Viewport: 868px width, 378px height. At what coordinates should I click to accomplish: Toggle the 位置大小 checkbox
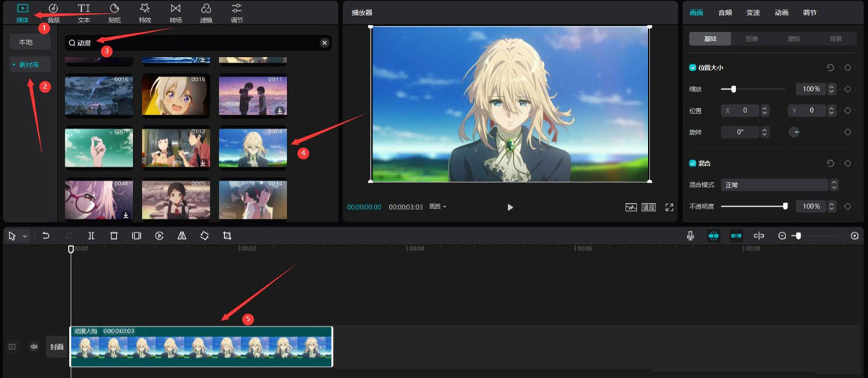coord(693,67)
